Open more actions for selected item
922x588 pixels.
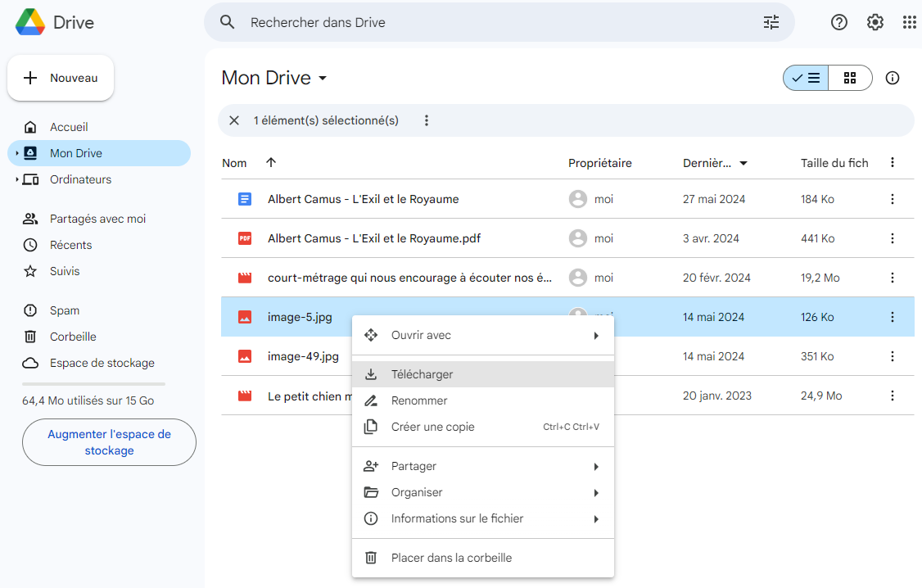pos(426,120)
